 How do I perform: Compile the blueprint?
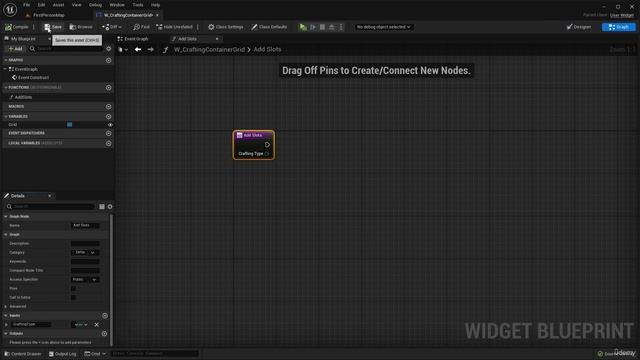pyautogui.click(x=17, y=27)
